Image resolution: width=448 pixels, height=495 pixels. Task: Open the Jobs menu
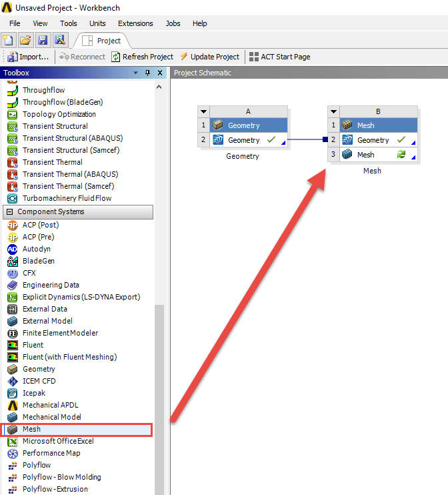point(173,23)
